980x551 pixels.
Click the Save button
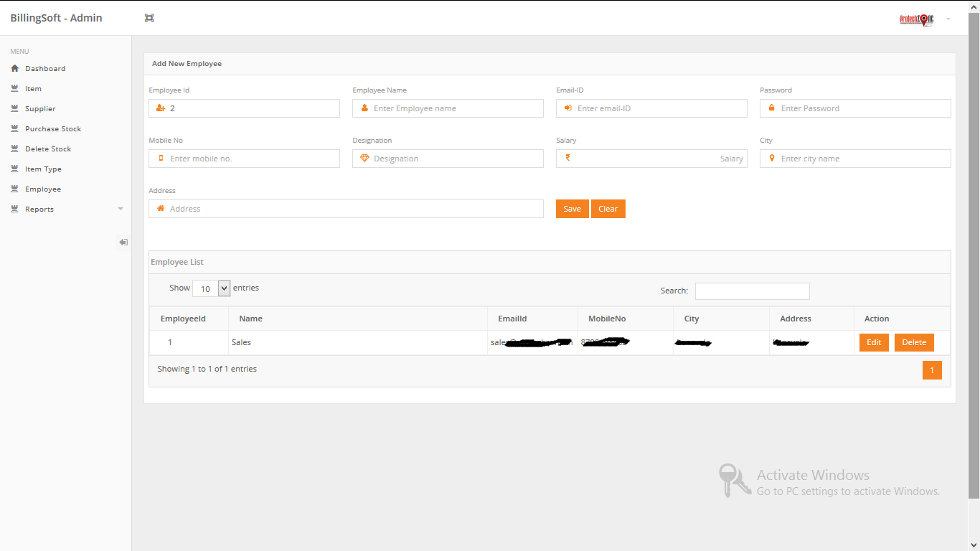pos(573,209)
